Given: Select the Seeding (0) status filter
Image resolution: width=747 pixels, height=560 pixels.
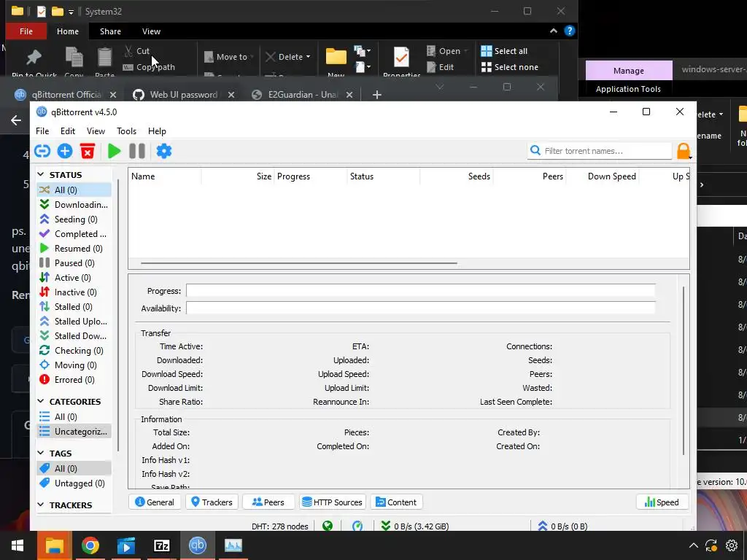Looking at the screenshot, I should (74, 219).
